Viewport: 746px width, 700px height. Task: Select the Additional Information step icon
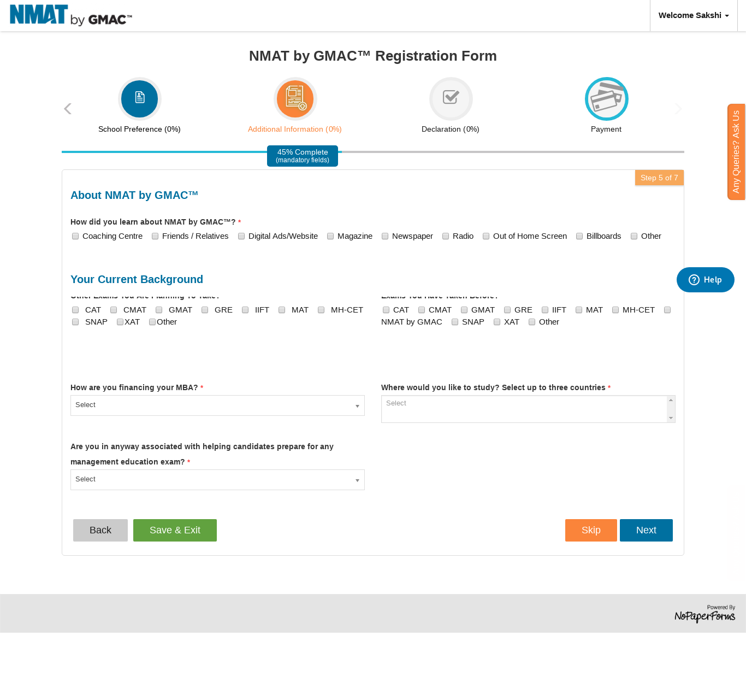[x=295, y=99]
